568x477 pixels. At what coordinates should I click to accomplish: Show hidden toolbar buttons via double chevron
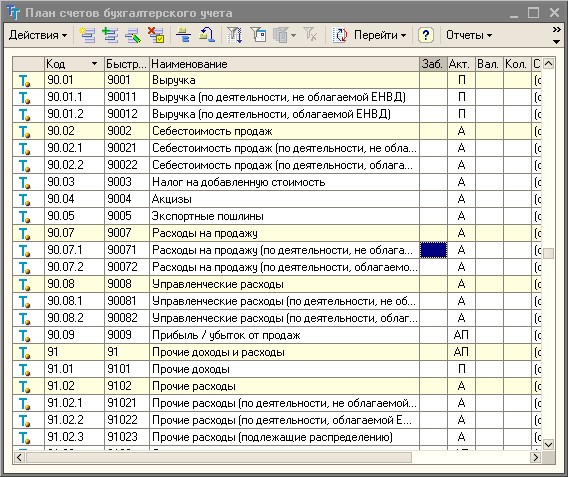click(x=557, y=29)
